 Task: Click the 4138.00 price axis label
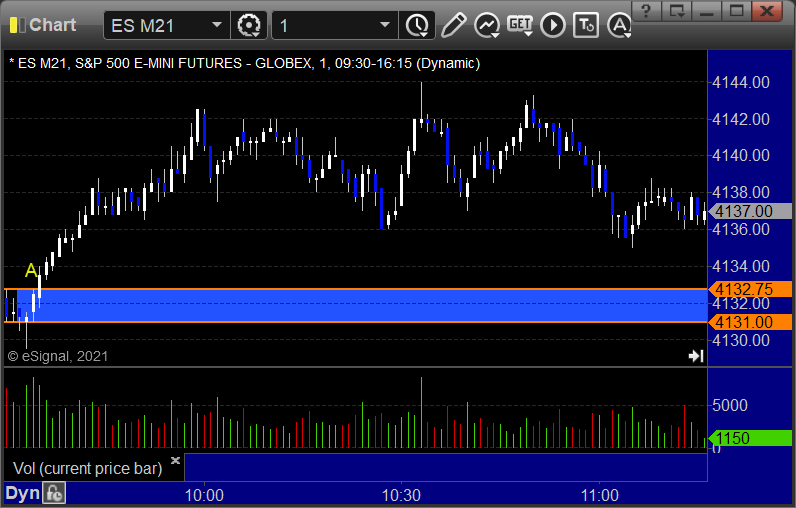pos(741,192)
